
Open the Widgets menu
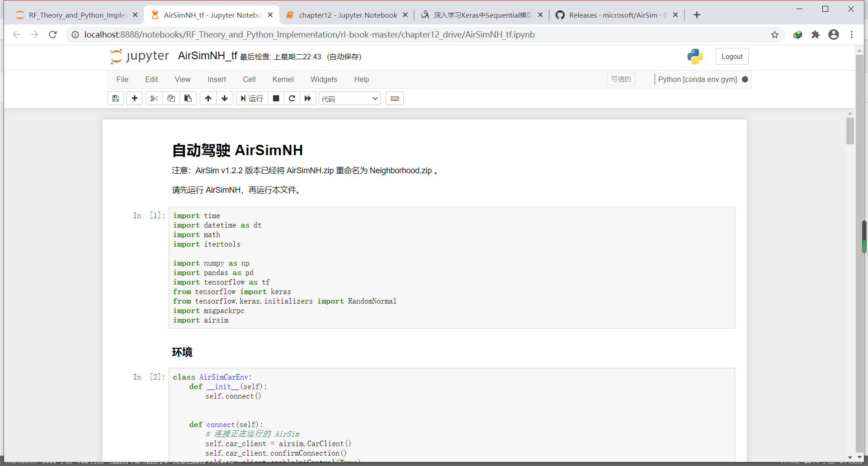324,79
